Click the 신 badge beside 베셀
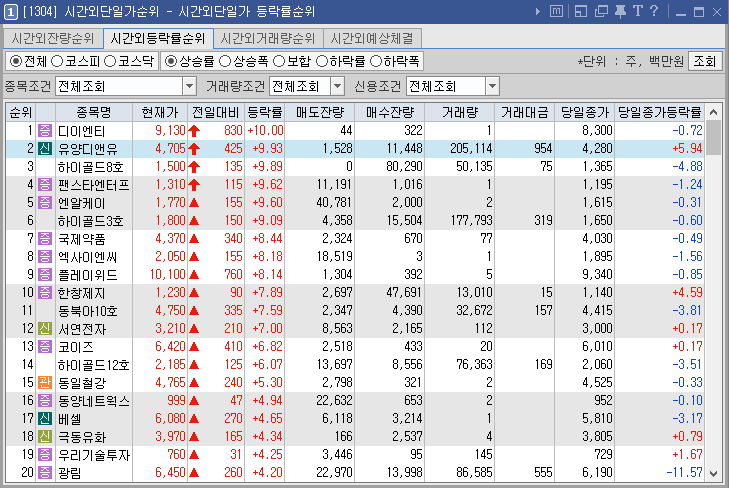729x488 pixels. pyautogui.click(x=45, y=418)
